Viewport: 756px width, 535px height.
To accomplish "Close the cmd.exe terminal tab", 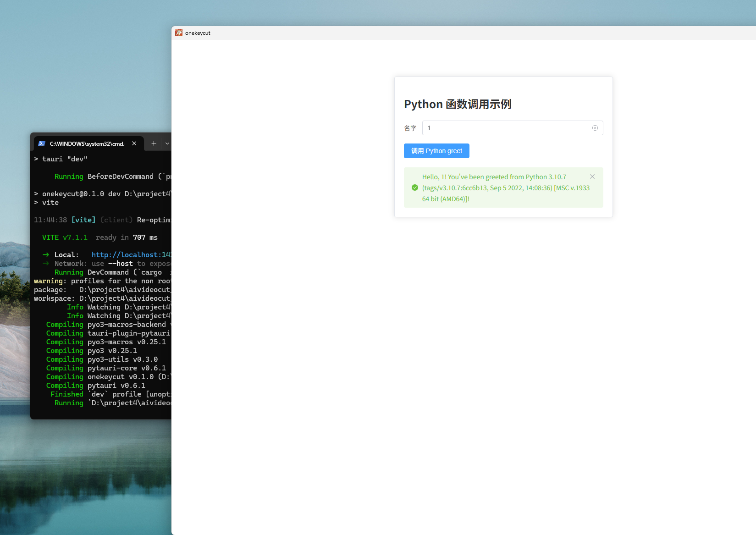I will click(x=134, y=143).
